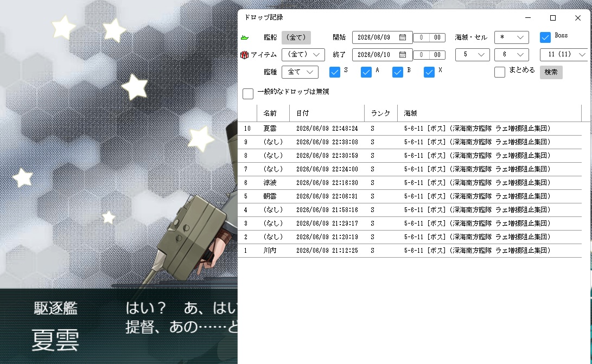The height and width of the screenshot is (364, 592).
Task: Select row 1 with drop 川内
Action: (409, 250)
